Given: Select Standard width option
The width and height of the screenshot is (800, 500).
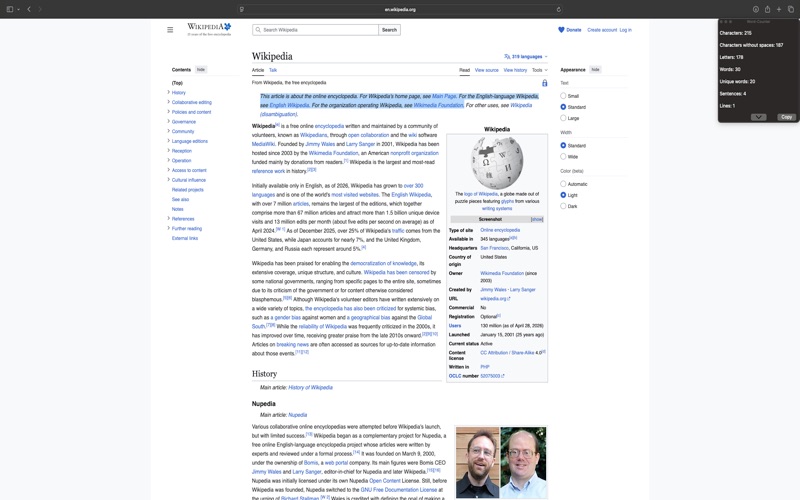Looking at the screenshot, I should point(563,145).
